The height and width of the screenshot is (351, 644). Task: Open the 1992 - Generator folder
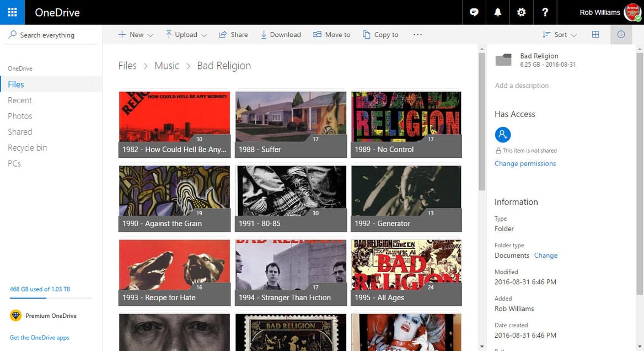click(406, 199)
